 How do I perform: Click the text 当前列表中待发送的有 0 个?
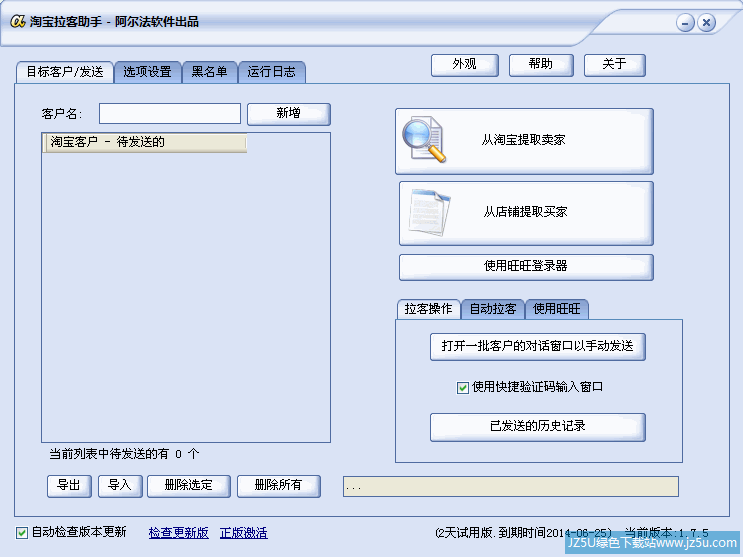pos(124,454)
